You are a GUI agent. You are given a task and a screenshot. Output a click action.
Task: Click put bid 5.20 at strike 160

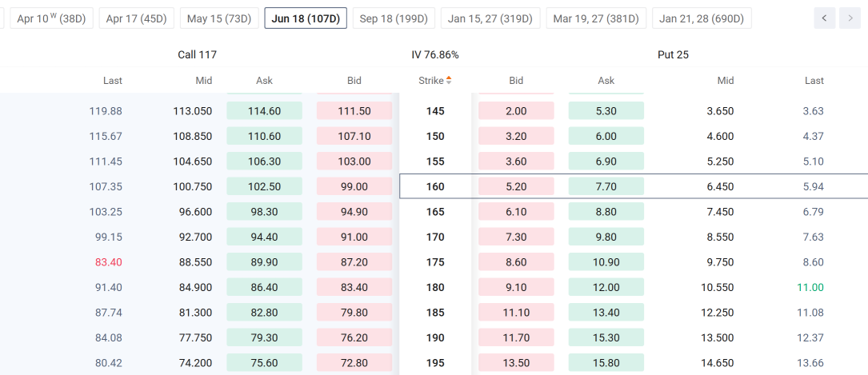click(x=516, y=186)
